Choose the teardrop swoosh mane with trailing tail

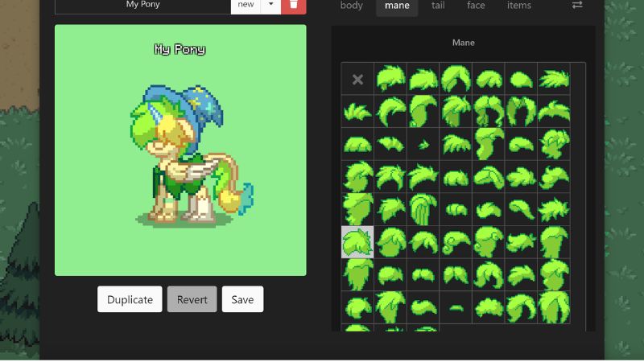pos(521,209)
